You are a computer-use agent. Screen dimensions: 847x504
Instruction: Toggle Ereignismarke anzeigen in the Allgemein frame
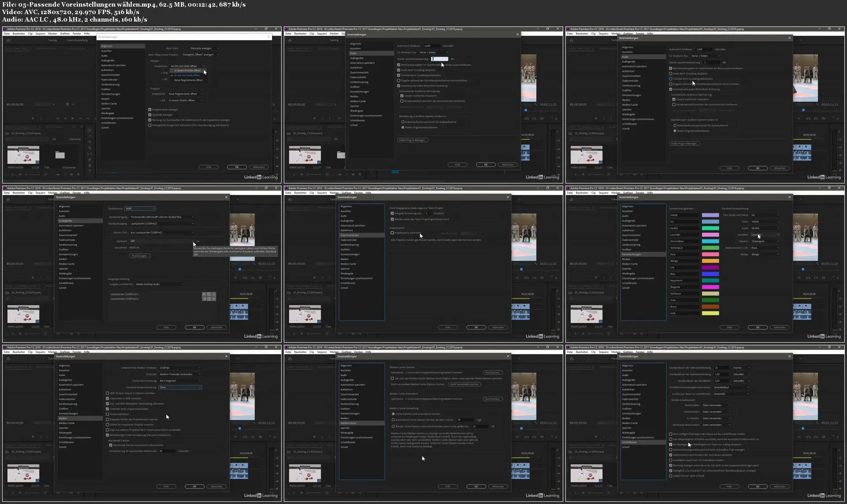pos(150,109)
